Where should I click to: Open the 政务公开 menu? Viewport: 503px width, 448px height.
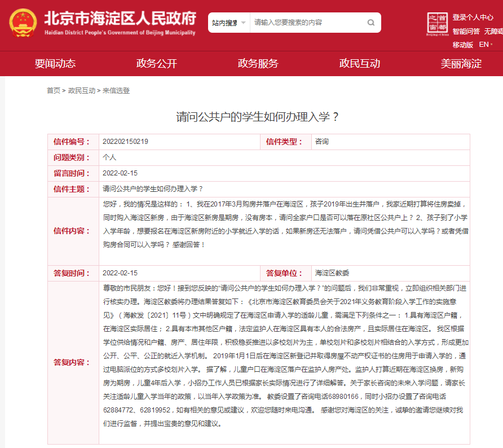click(x=157, y=64)
